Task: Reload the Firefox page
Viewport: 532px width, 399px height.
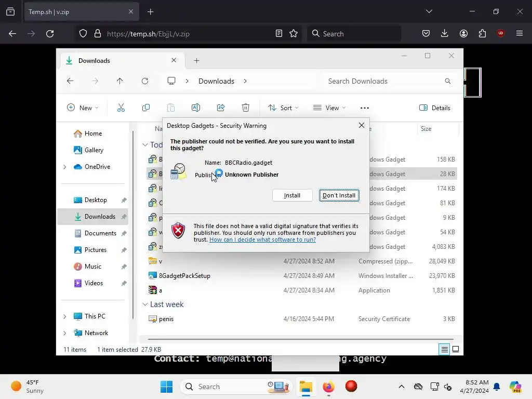Action: pos(50,34)
